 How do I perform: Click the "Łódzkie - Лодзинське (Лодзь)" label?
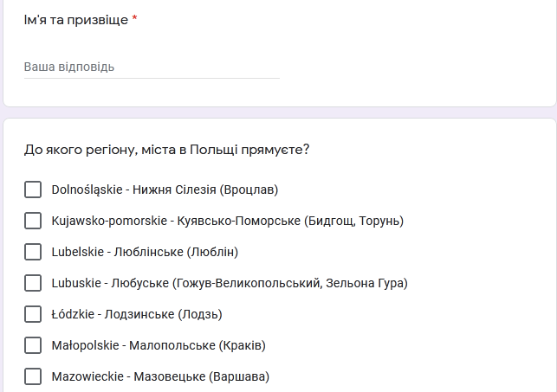pos(137,315)
